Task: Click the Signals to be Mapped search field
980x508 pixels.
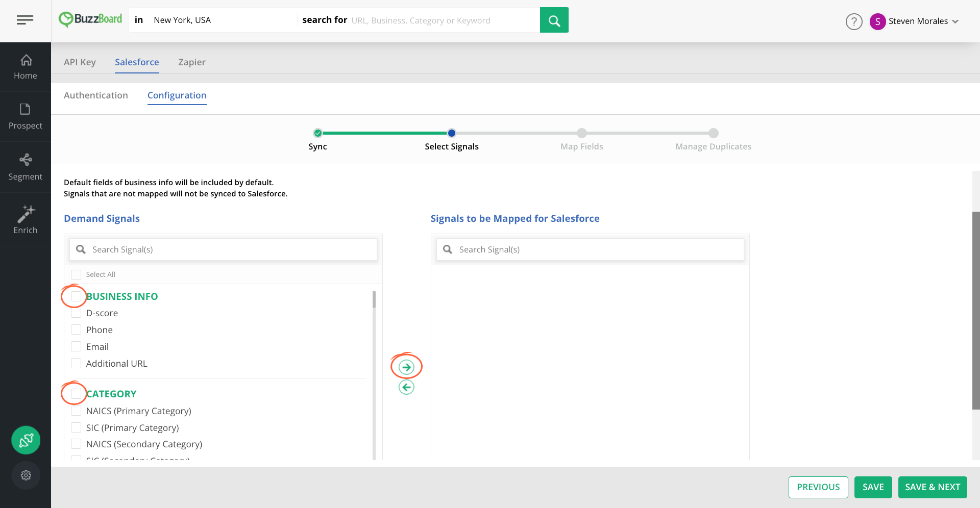Action: (x=590, y=249)
